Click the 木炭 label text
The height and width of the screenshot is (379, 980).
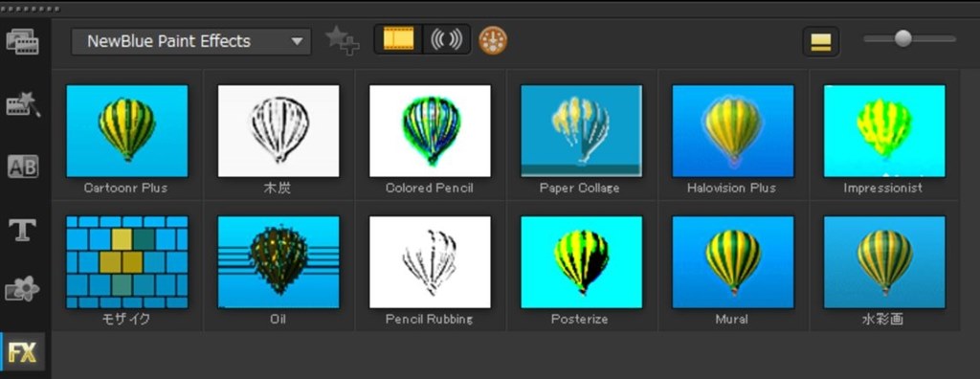coord(277,188)
